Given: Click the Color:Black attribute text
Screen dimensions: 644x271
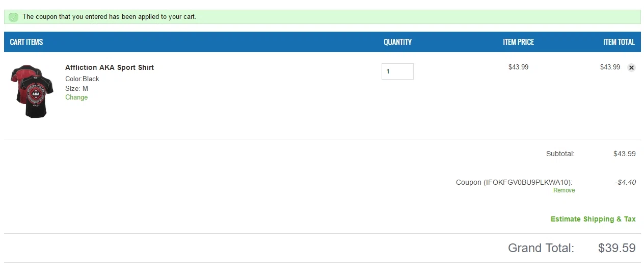Looking at the screenshot, I should pyautogui.click(x=82, y=79).
